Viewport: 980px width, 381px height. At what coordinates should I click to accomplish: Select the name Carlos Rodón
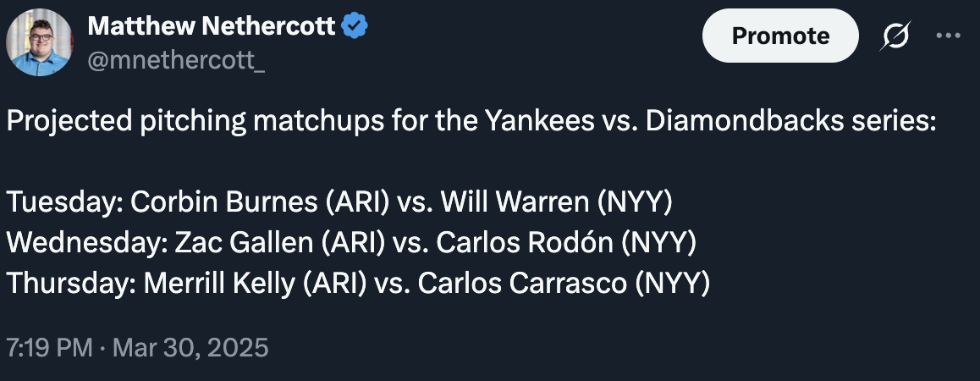525,243
